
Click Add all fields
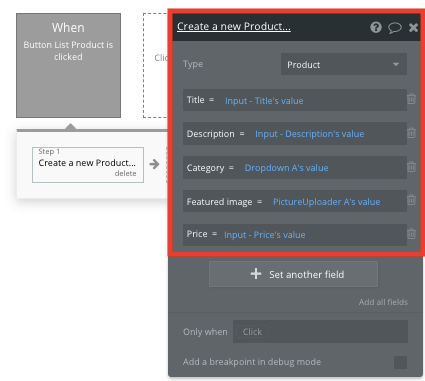coord(383,302)
